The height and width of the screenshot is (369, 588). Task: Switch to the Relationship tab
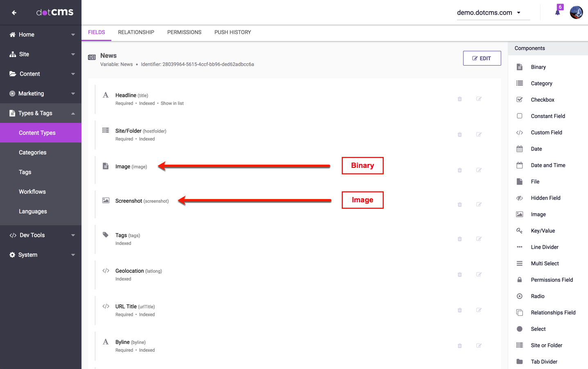136,32
